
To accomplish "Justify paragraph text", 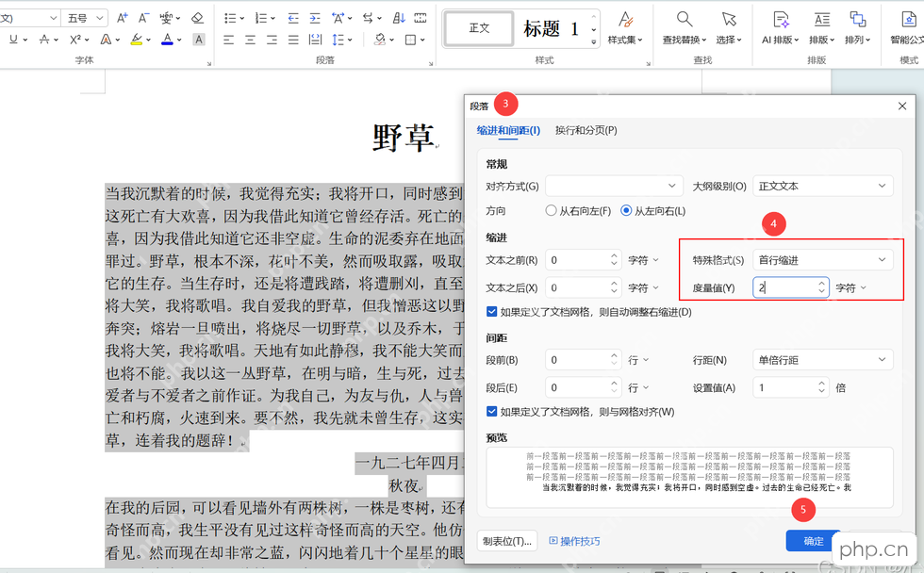I will click(x=293, y=40).
